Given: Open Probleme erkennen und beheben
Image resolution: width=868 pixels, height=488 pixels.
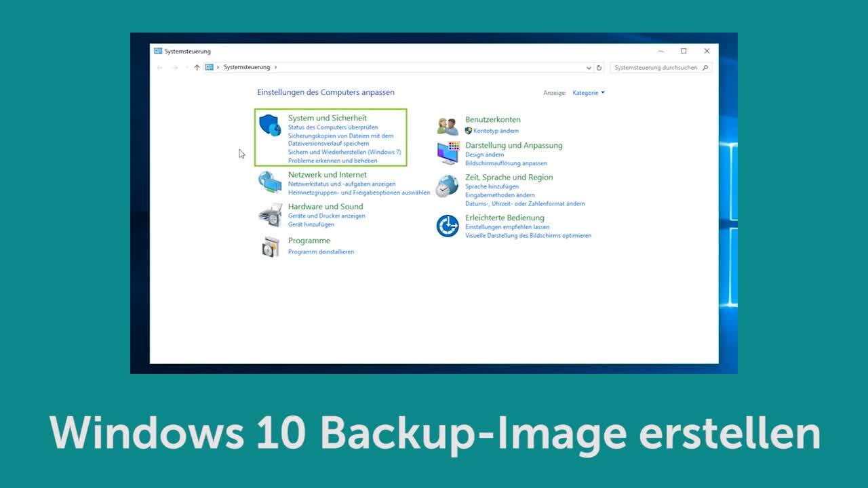Looking at the screenshot, I should [333, 161].
